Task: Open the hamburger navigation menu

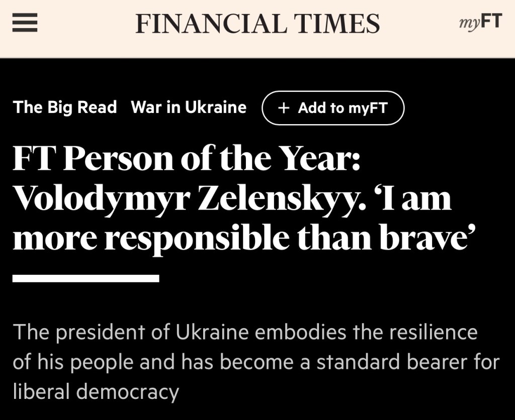Action: tap(25, 23)
